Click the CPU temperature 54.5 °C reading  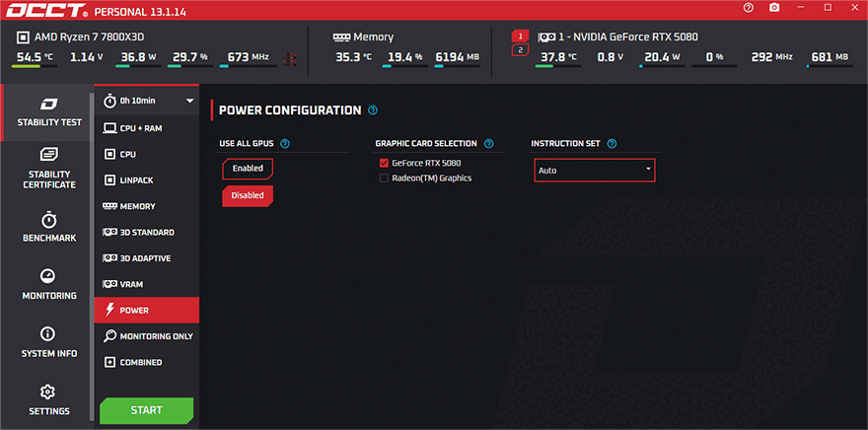click(x=34, y=56)
